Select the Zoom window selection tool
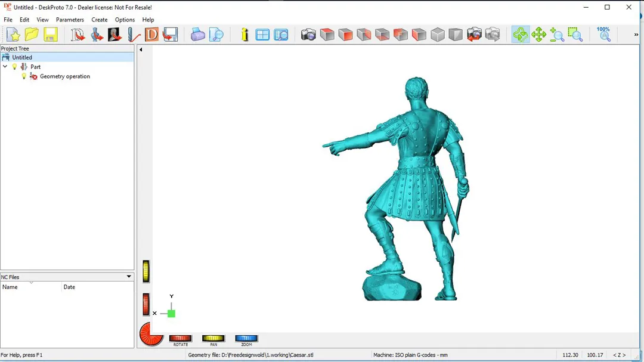644x362 pixels. coord(575,35)
